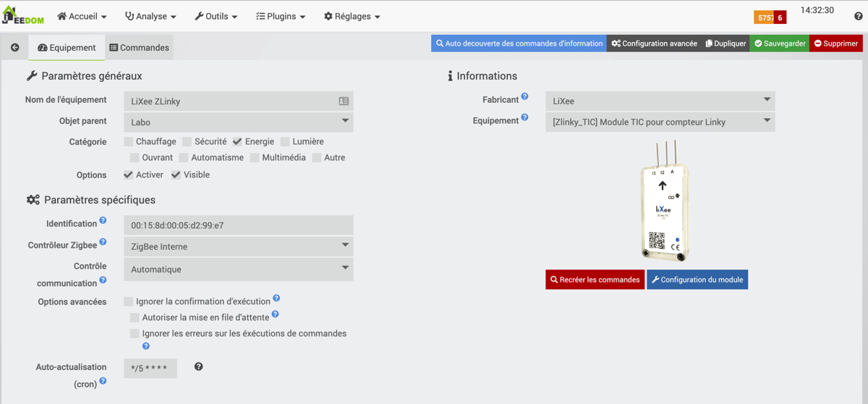Show help for Equipement label
868x404 pixels.
click(x=525, y=117)
